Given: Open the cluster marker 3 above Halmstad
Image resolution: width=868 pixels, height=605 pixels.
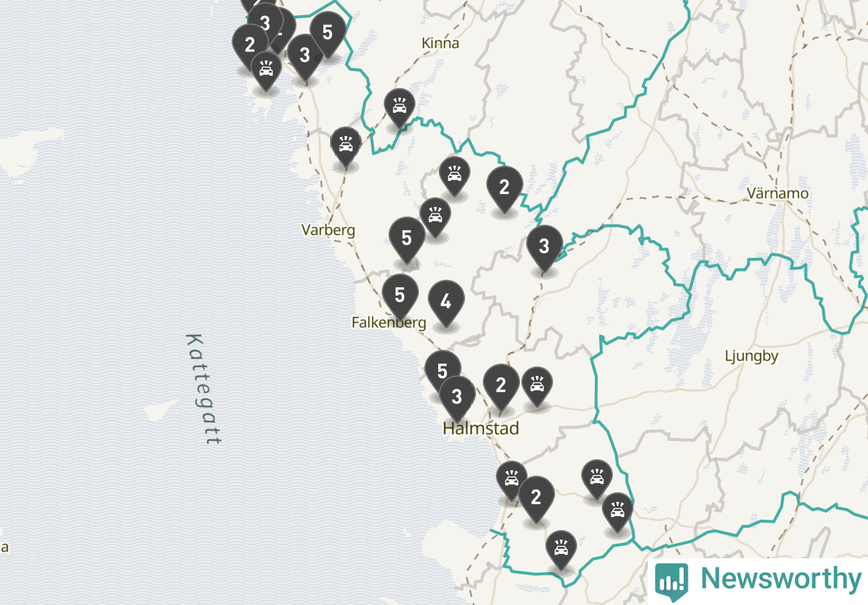Looking at the screenshot, I should click(457, 397).
